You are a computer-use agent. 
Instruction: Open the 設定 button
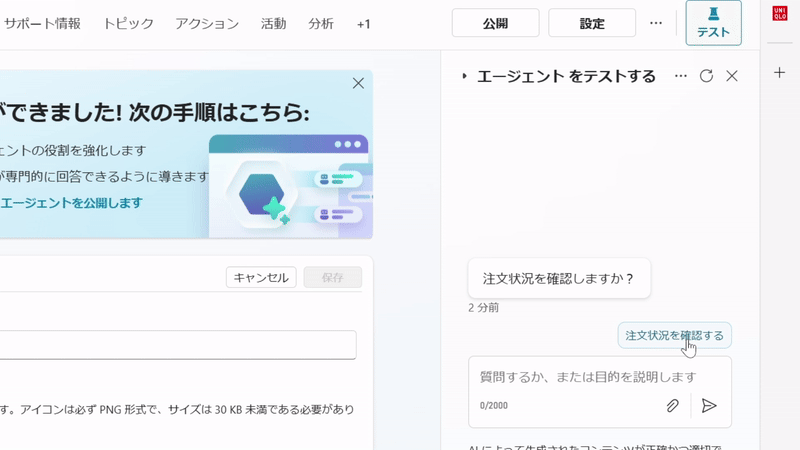point(592,23)
